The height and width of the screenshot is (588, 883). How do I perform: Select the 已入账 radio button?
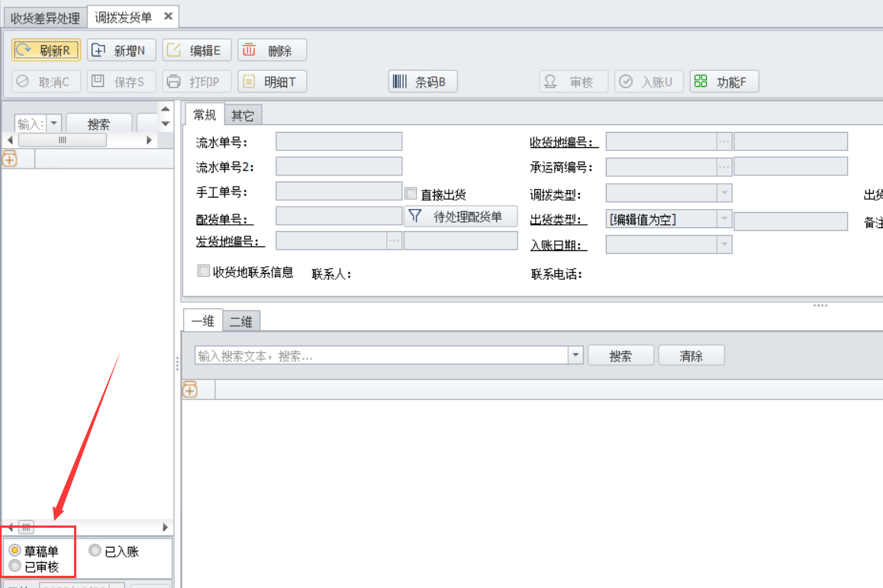95,551
